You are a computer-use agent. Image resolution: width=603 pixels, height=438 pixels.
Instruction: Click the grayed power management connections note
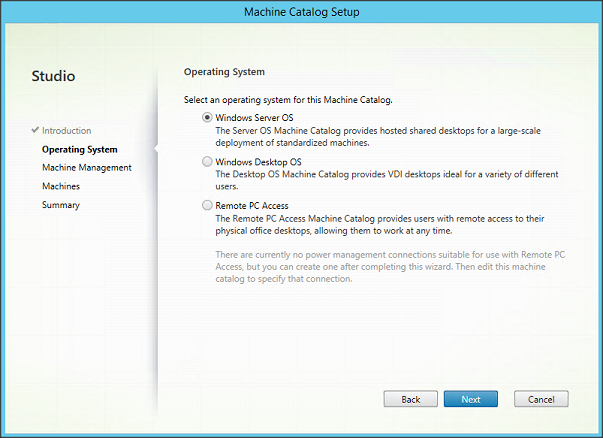(390, 266)
